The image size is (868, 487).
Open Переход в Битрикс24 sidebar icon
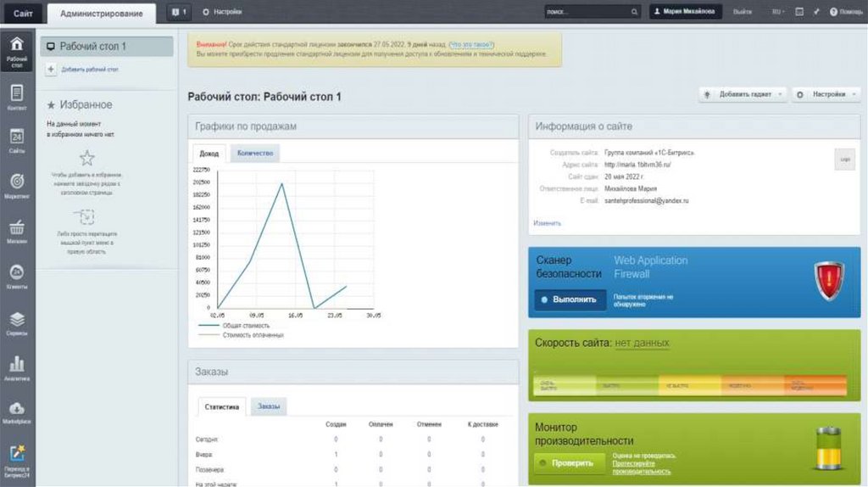(17, 461)
